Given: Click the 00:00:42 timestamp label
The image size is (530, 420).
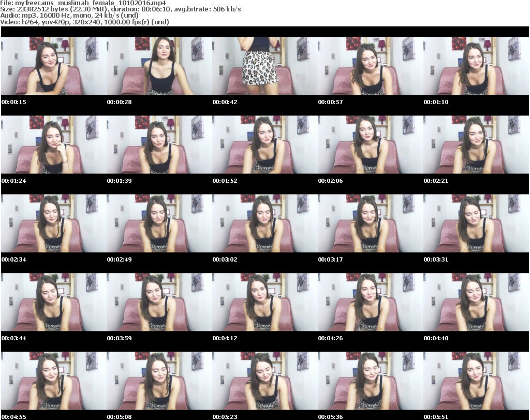Looking at the screenshot, I should [x=225, y=102].
